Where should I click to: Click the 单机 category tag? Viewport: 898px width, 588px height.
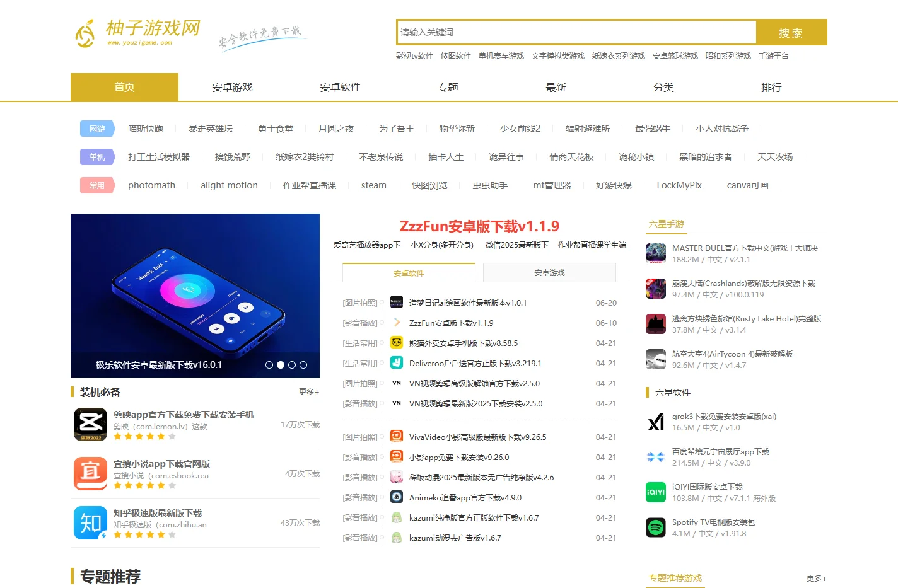point(97,157)
